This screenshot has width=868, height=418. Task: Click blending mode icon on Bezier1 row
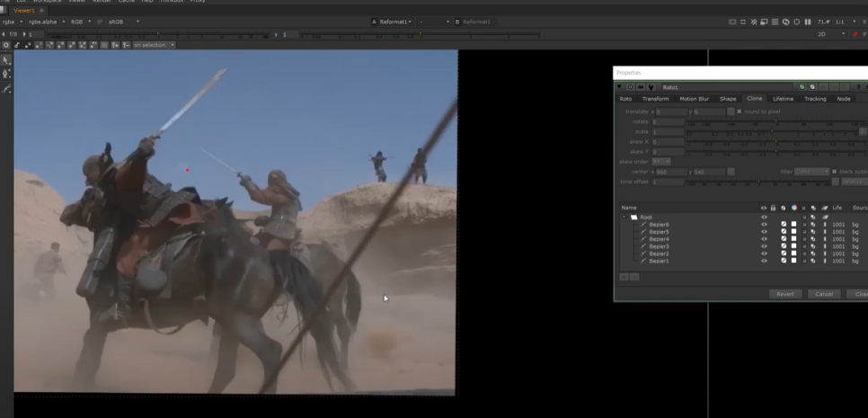pyautogui.click(x=813, y=260)
